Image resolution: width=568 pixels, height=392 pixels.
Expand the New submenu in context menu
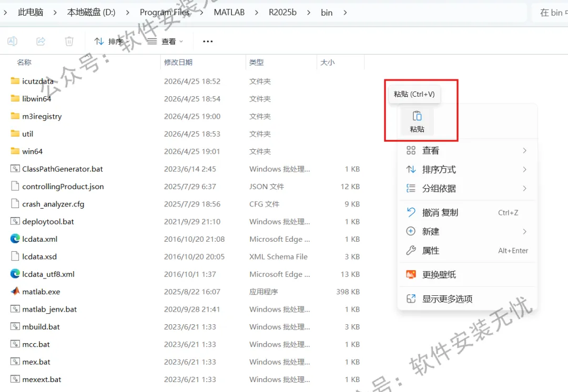coord(524,232)
